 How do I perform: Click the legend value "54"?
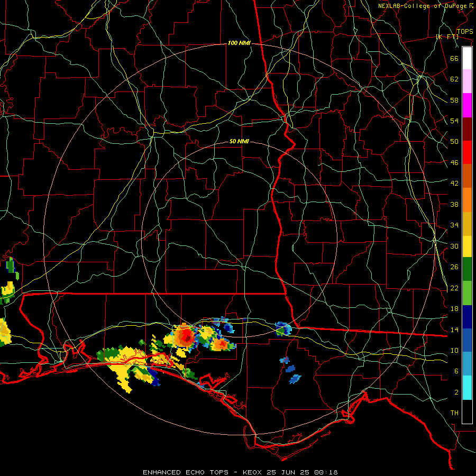[x=454, y=121]
